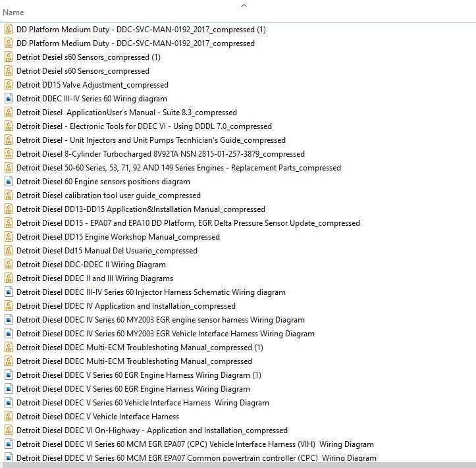Click image icon of MY2003 EGR Vehicle Interface Harness diagram
This screenshot has height=468, width=476.
point(9,334)
